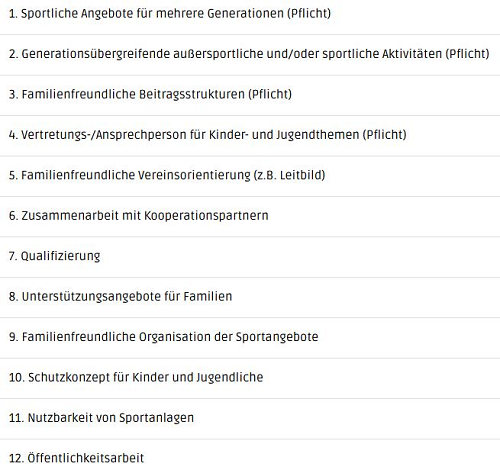Click the (Pflicht) label after Aktivitäten
This screenshot has width=500, height=473.
tap(467, 54)
